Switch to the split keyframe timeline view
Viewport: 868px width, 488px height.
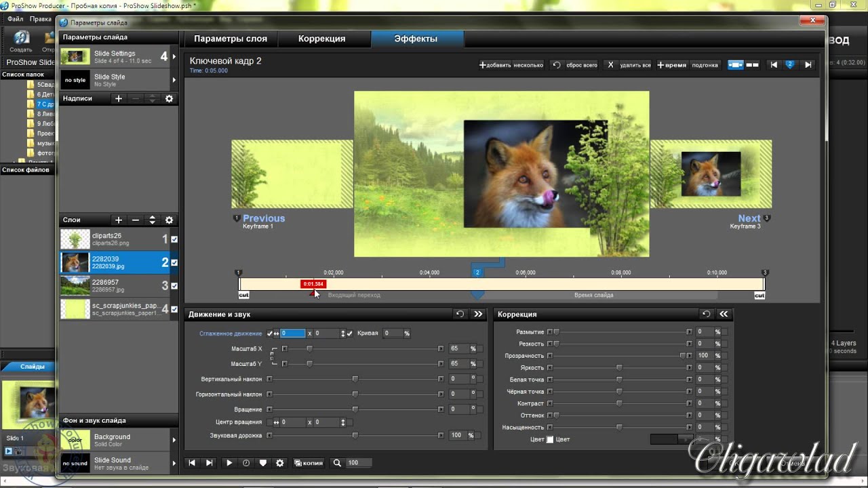(x=753, y=65)
